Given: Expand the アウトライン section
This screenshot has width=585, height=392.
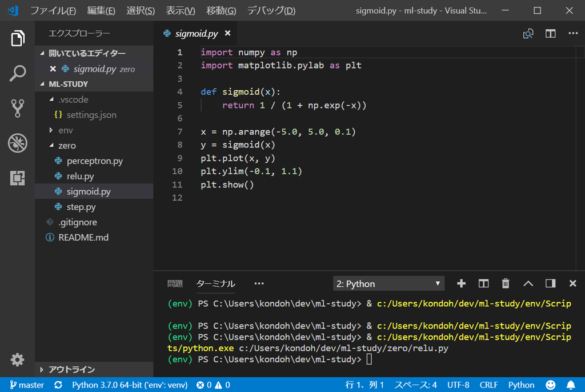Looking at the screenshot, I should point(94,369).
